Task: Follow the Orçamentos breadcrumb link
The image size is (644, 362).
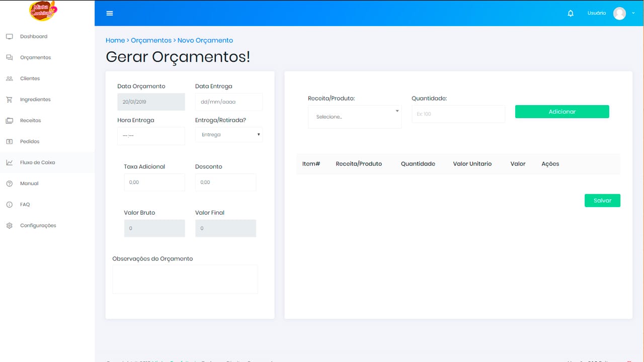Action: (x=151, y=40)
